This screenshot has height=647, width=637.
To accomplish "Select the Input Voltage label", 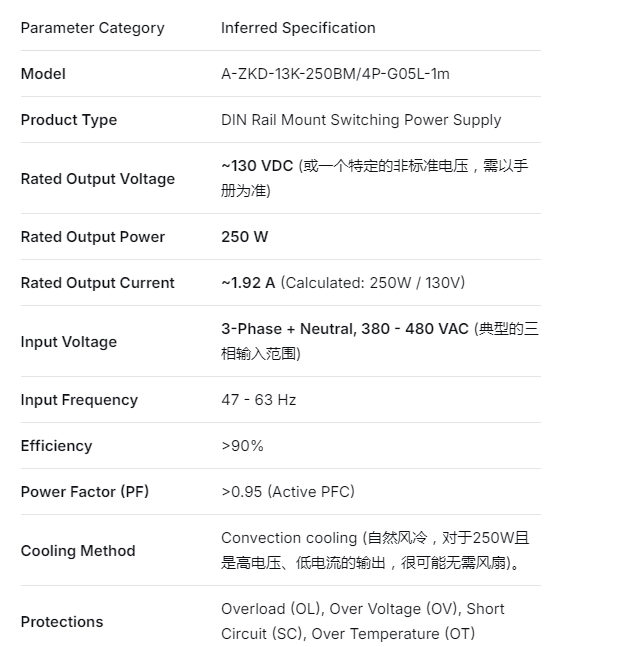I will (69, 342).
